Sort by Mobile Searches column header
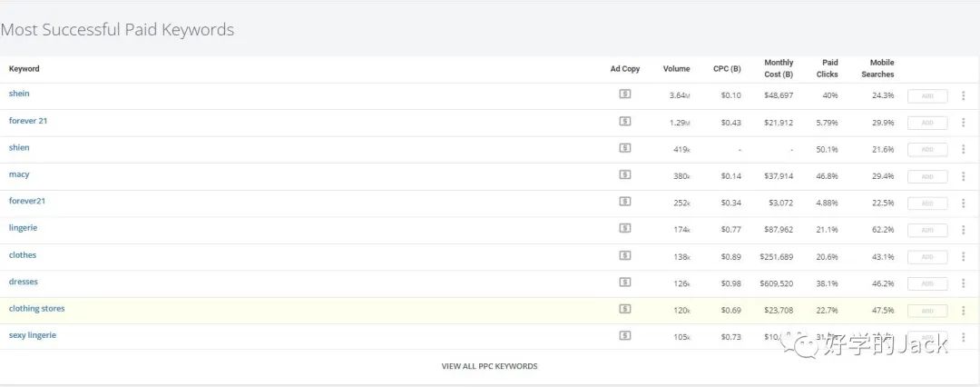The width and height of the screenshot is (980, 387). pos(877,69)
